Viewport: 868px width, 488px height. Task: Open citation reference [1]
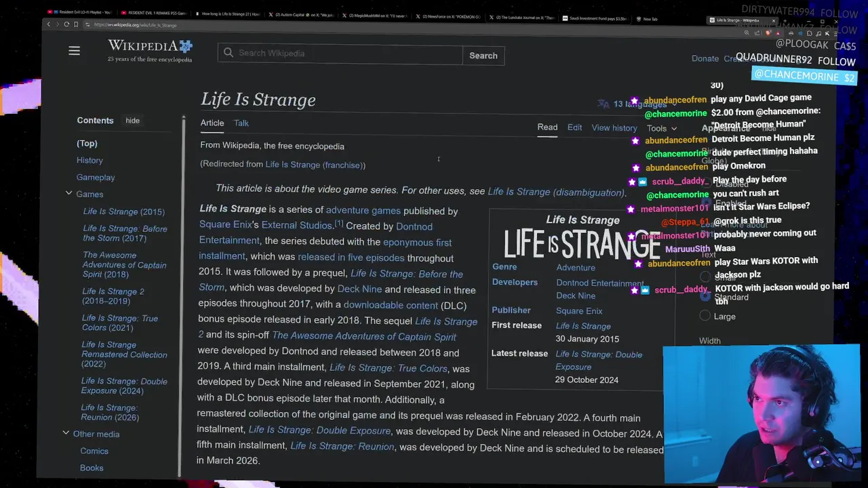tap(338, 223)
